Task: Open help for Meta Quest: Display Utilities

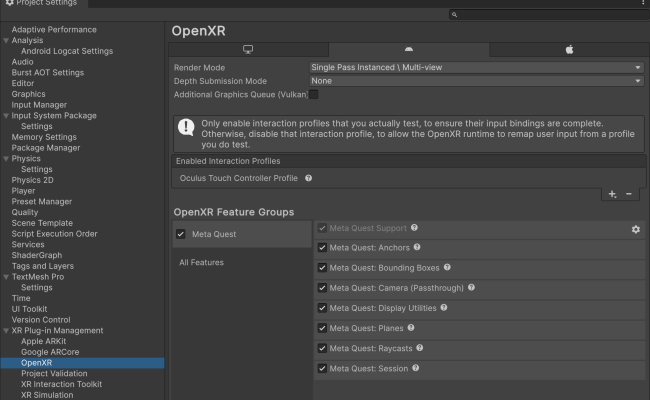Action: click(444, 308)
